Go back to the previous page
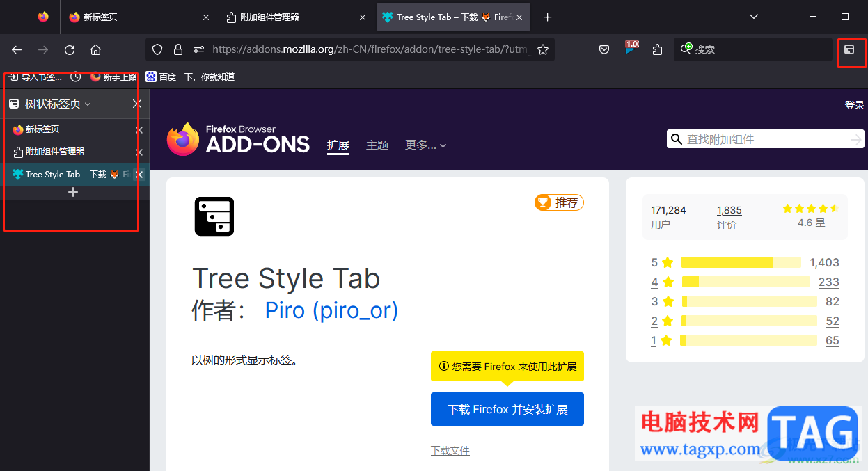The height and width of the screenshot is (471, 868). [x=17, y=49]
